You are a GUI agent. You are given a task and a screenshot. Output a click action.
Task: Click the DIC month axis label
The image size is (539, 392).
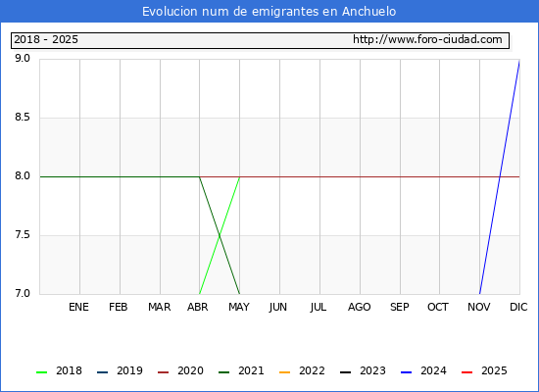tap(518, 307)
